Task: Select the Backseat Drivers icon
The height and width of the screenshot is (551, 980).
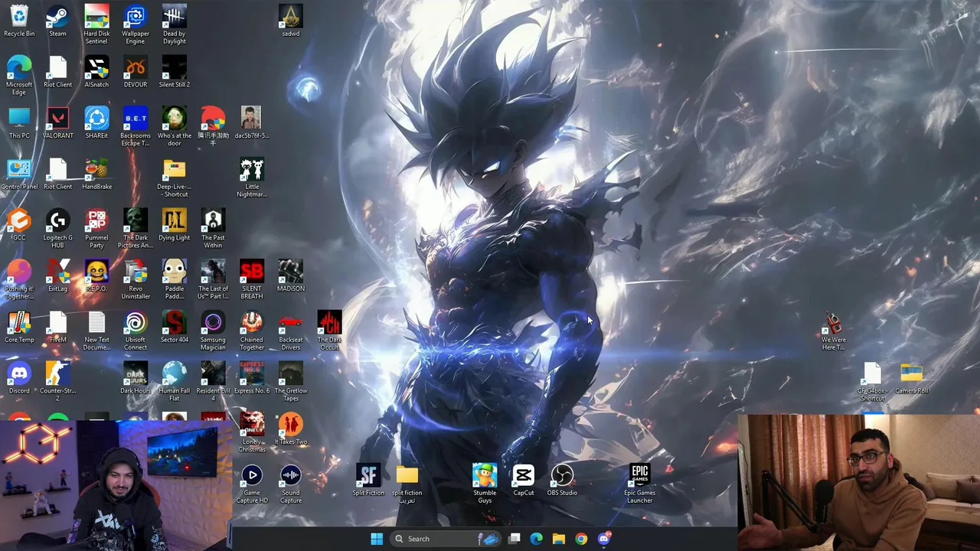Action: tap(291, 331)
